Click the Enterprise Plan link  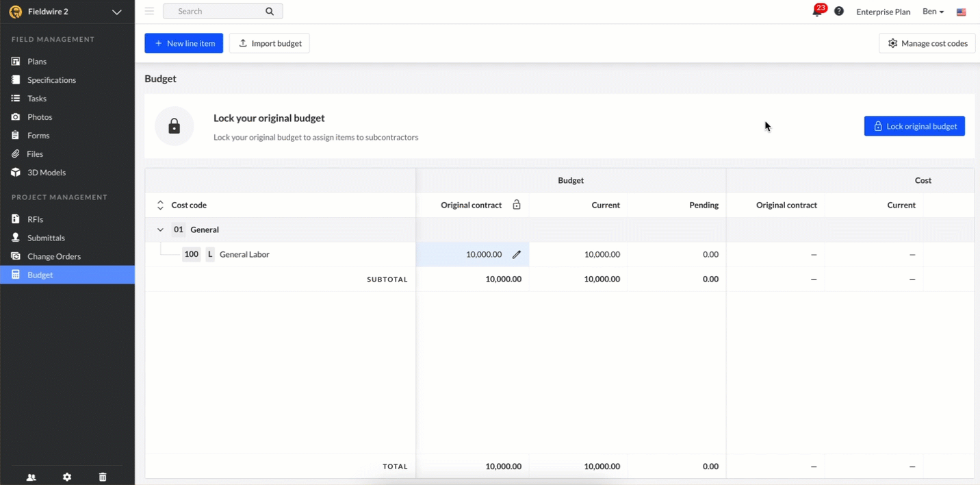pyautogui.click(x=884, y=12)
